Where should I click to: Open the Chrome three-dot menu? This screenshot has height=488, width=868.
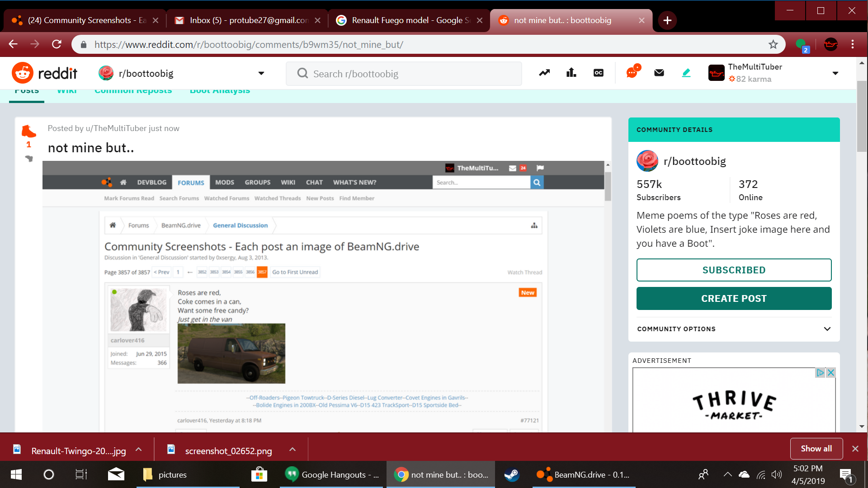point(853,44)
